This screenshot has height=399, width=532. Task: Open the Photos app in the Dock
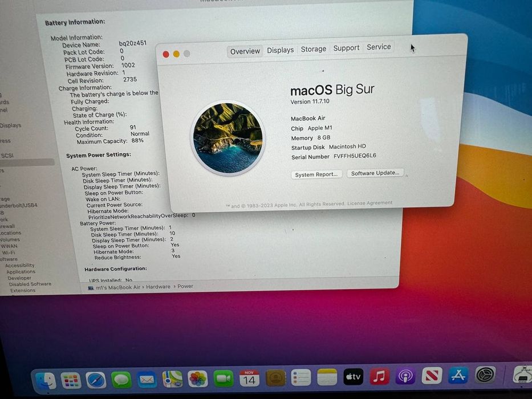(x=198, y=378)
